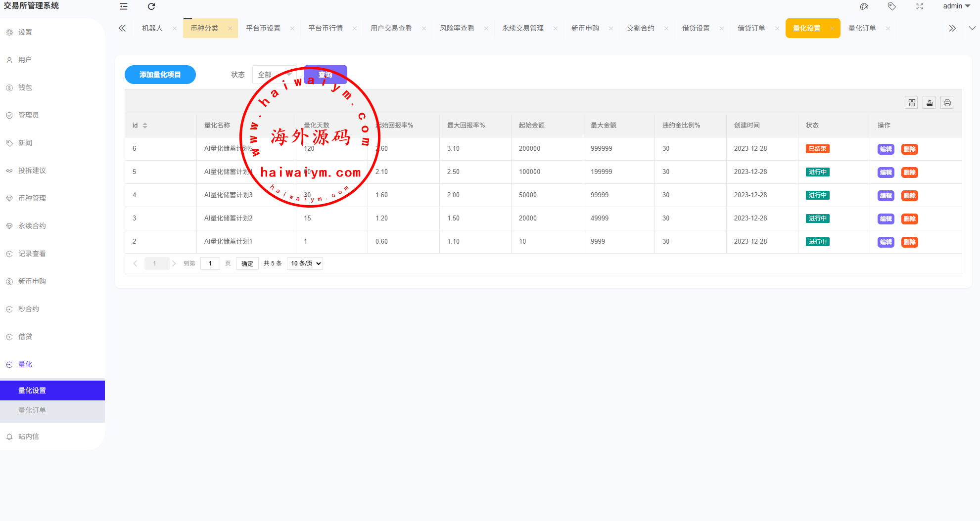Screen dimensions: 980x521
Task: Open the theme palette icon
Action: (x=864, y=6)
